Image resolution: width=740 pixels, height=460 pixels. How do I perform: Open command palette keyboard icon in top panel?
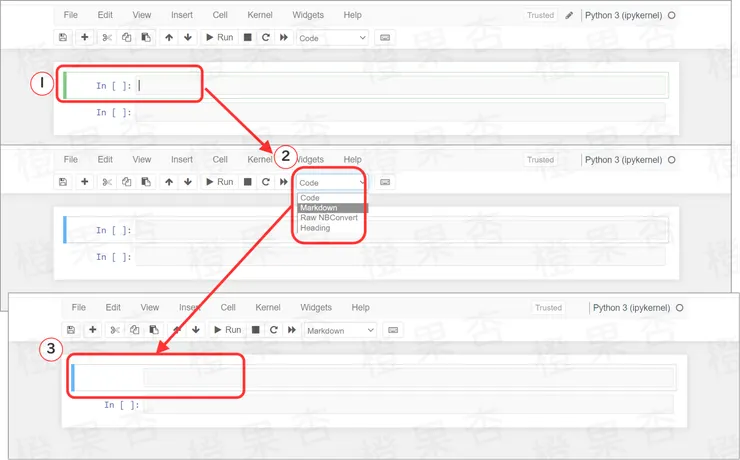pyautogui.click(x=385, y=38)
